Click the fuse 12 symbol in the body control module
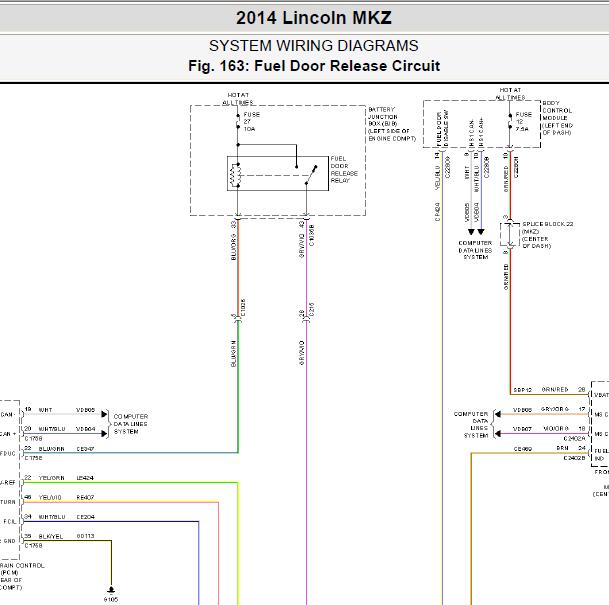The height and width of the screenshot is (605, 609). [510, 121]
